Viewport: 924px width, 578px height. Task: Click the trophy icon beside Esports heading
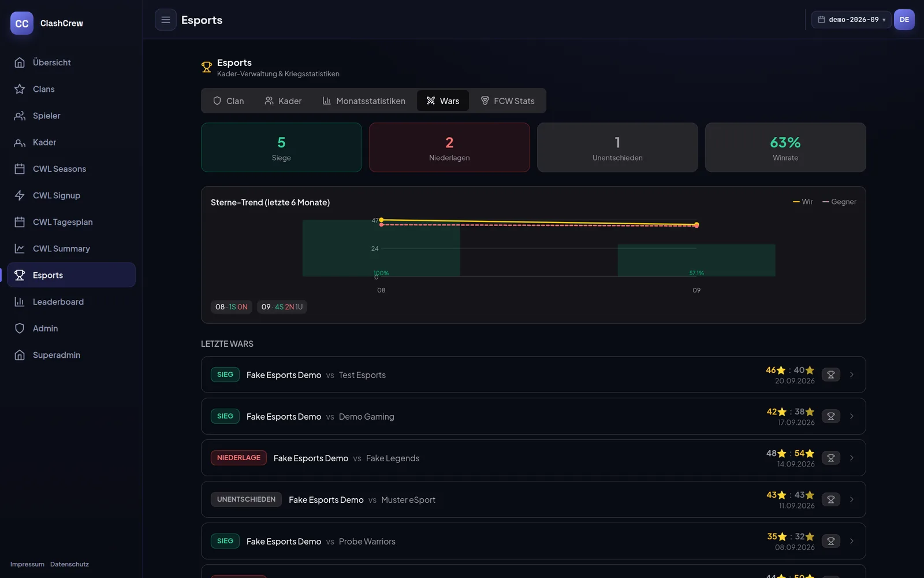(206, 67)
